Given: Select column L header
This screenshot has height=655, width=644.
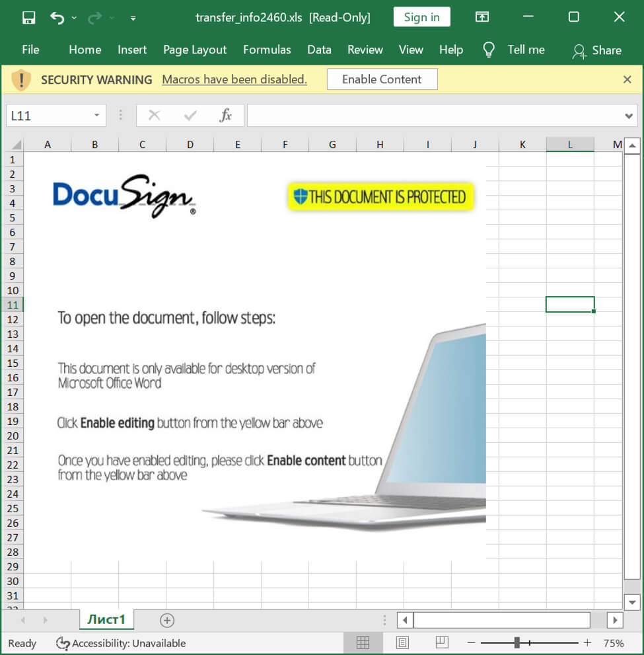Looking at the screenshot, I should tap(570, 145).
